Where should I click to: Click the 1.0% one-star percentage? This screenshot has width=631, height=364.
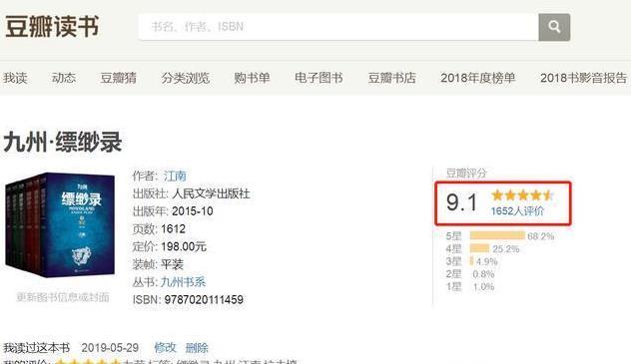pos(483,287)
